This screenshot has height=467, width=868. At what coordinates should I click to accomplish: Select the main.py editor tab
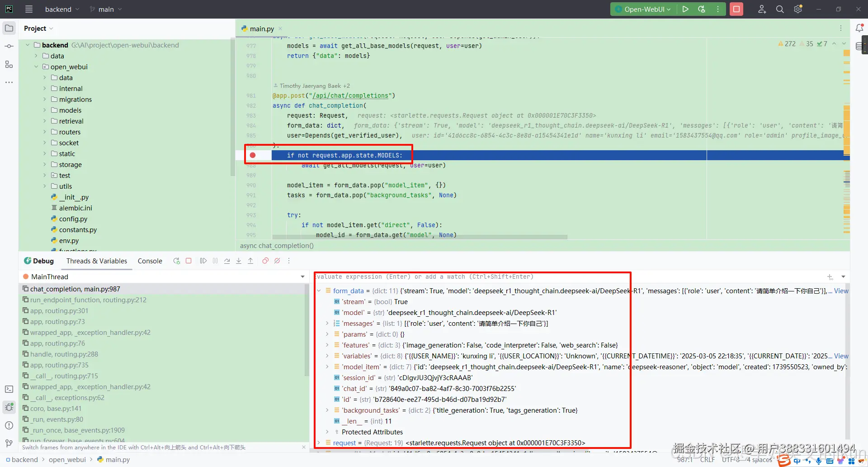pyautogui.click(x=262, y=29)
